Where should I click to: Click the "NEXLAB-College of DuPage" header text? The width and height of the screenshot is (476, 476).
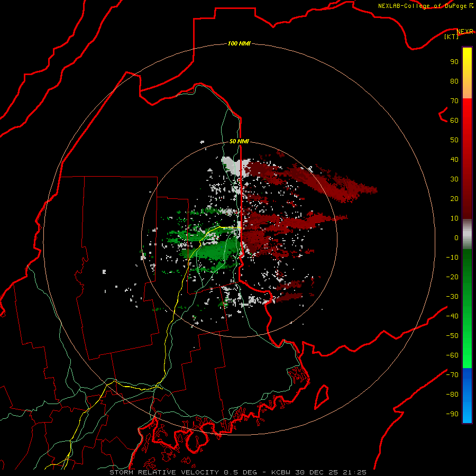[x=422, y=6]
